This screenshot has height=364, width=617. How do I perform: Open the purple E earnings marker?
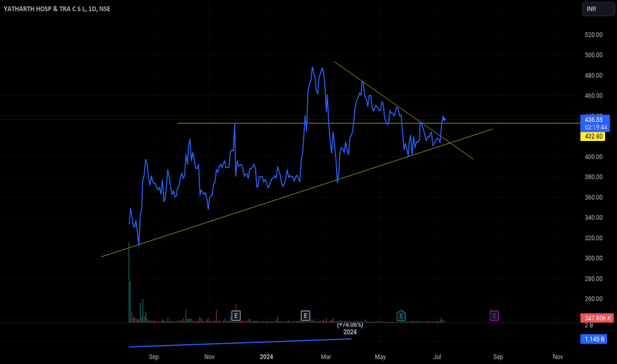coord(495,315)
